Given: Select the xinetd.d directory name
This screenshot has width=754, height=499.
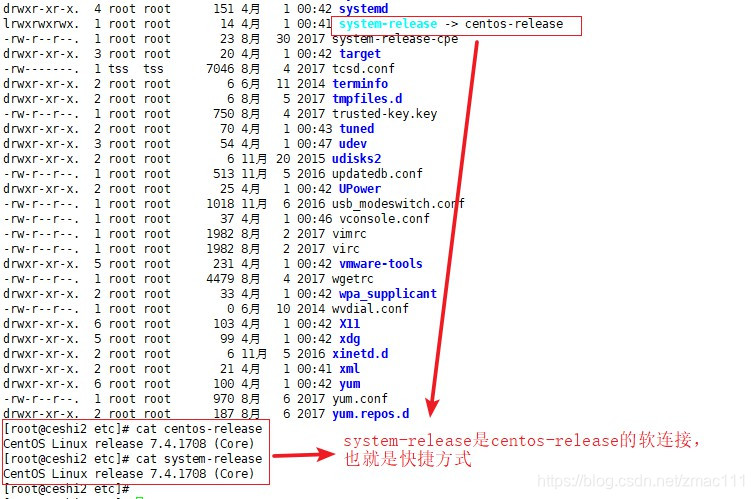Looking at the screenshot, I should click(360, 354).
